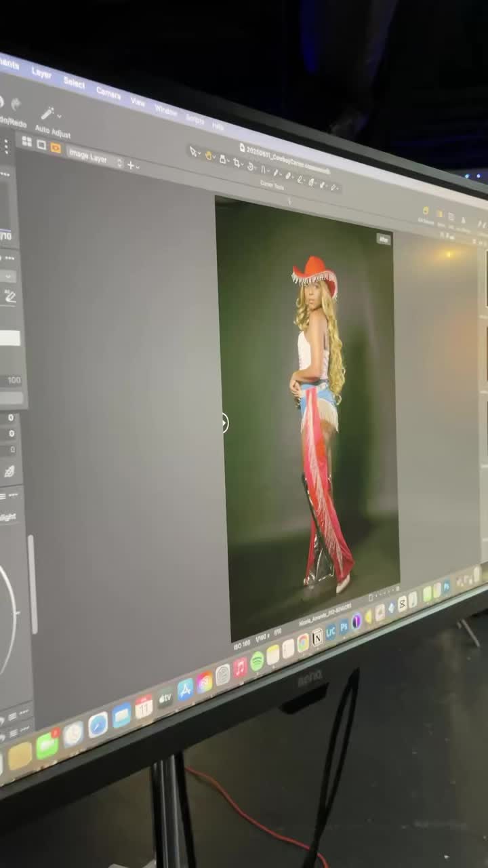Click the ISO 100 exposure readout
This screenshot has height=868, width=488.
click(242, 646)
